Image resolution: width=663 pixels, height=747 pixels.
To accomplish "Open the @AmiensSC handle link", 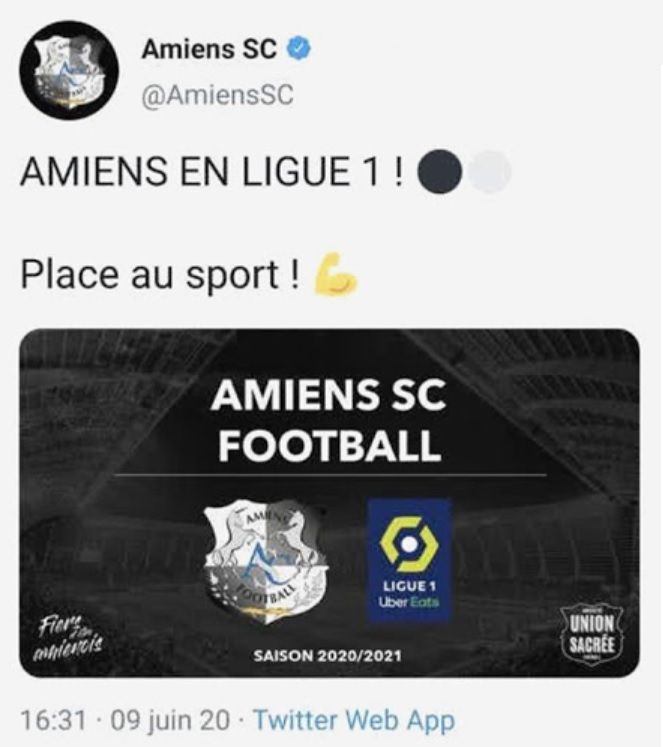I will coord(218,95).
